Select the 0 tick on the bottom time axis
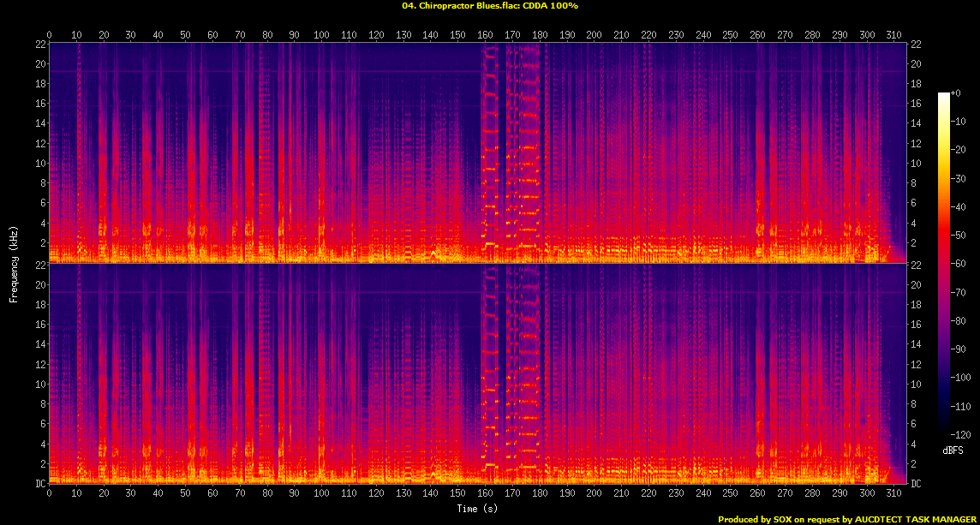This screenshot has height=525, width=980. click(x=49, y=492)
